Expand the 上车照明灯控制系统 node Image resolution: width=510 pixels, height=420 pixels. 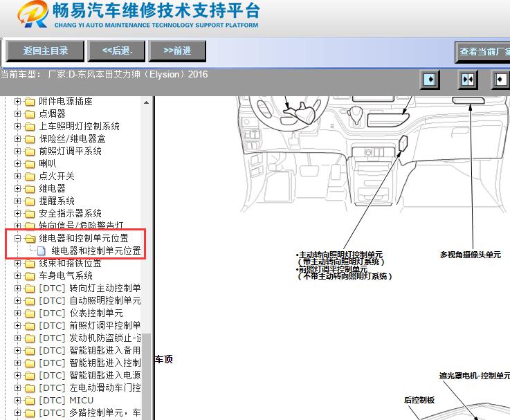(17, 126)
